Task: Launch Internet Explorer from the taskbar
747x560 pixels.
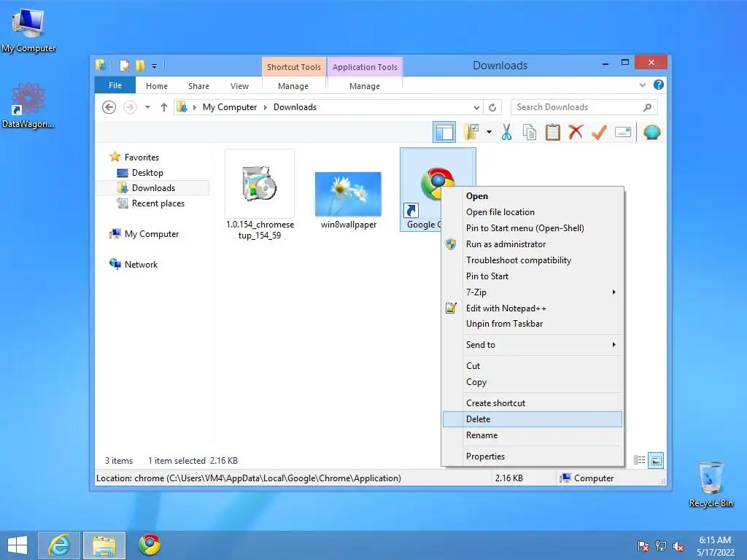Action: (59, 545)
